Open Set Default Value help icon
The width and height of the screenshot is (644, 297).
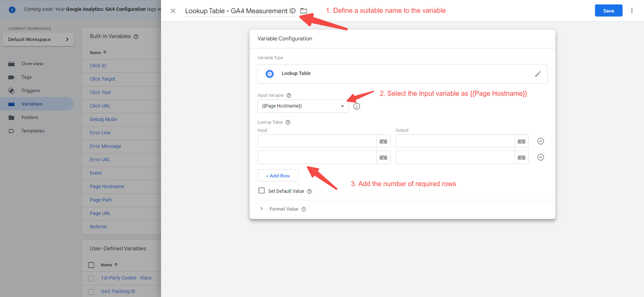[309, 191]
